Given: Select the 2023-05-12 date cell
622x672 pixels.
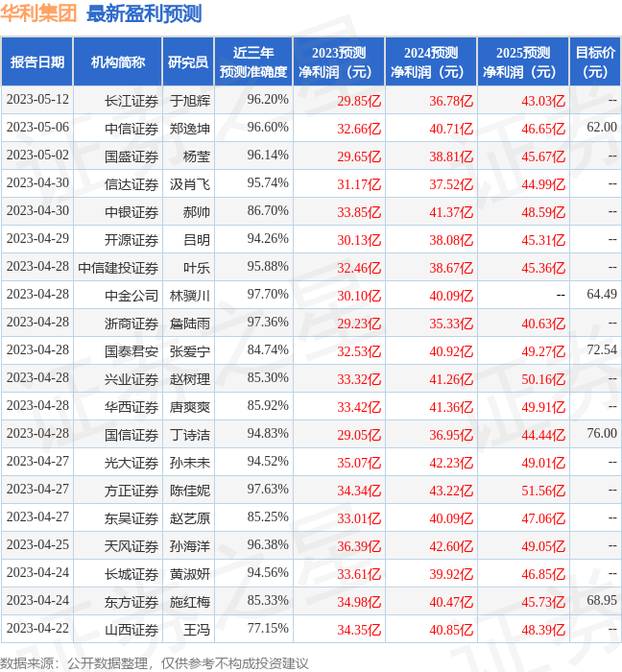Looking at the screenshot, I should click(x=37, y=100).
